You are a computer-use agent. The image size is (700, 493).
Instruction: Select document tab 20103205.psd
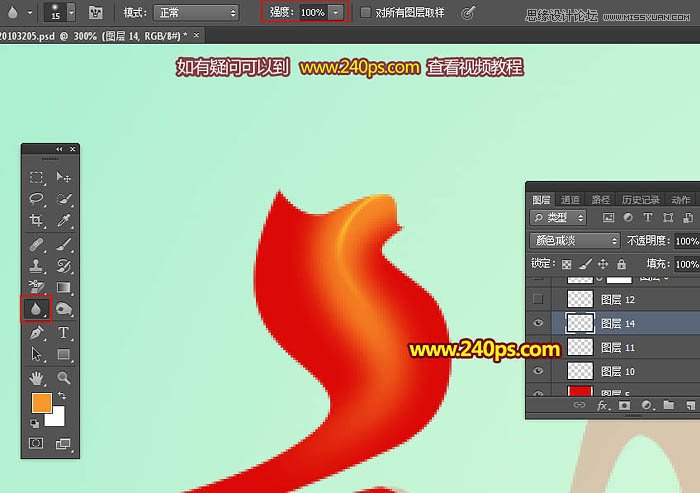pos(93,36)
